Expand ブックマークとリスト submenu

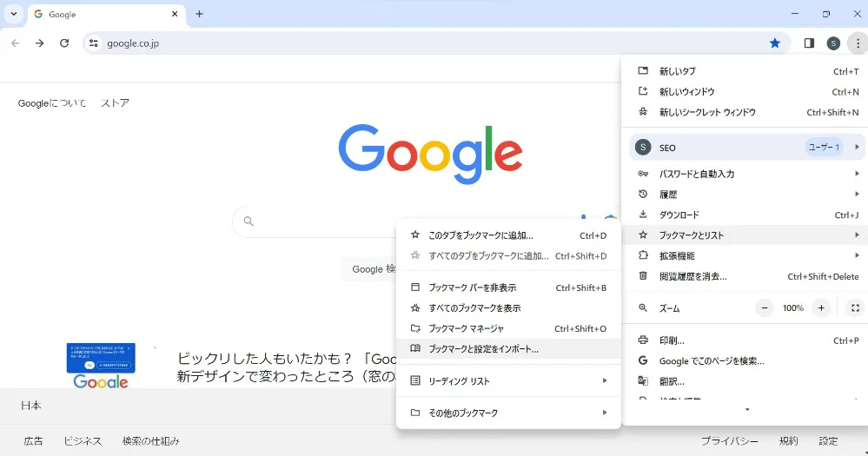745,235
